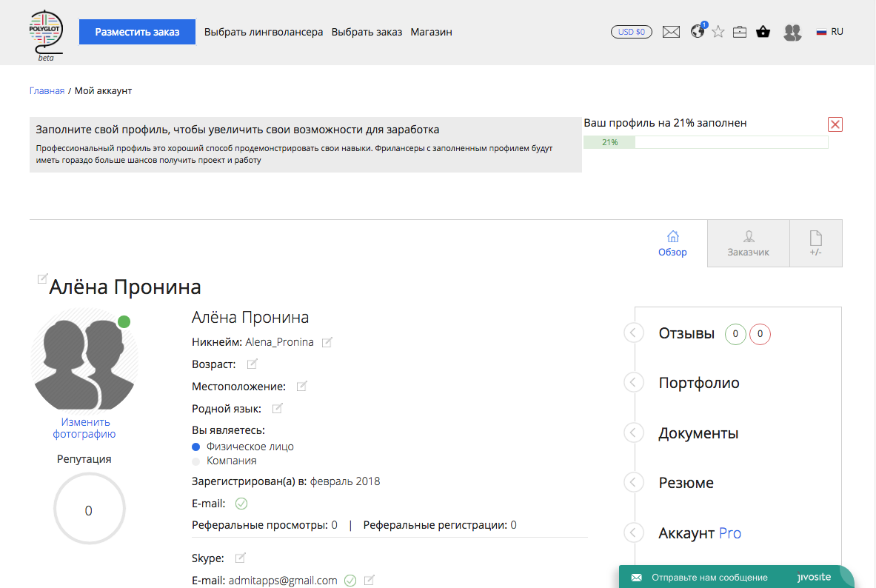Click the globe notifications icon

[697, 32]
